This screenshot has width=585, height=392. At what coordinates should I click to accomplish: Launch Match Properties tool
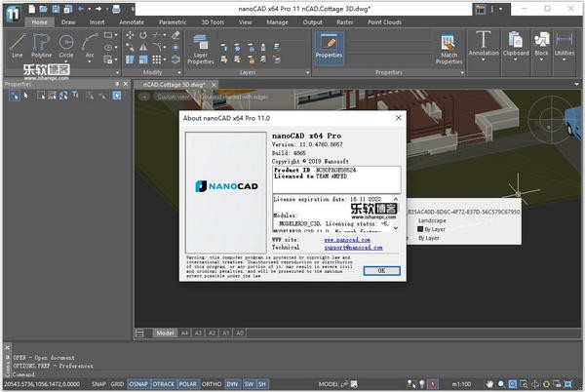[x=448, y=49]
